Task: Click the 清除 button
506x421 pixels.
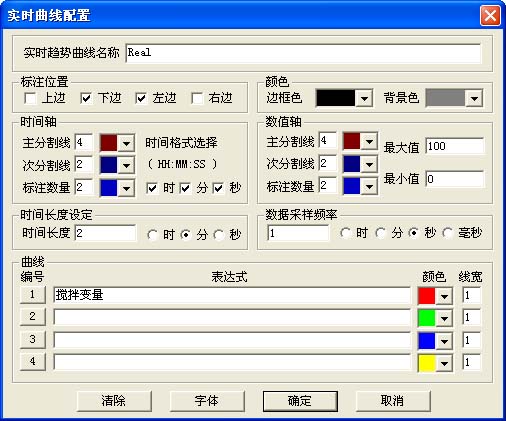Action: (x=114, y=401)
